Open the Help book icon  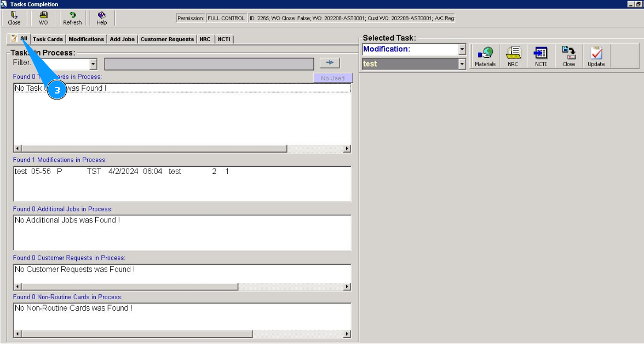101,18
